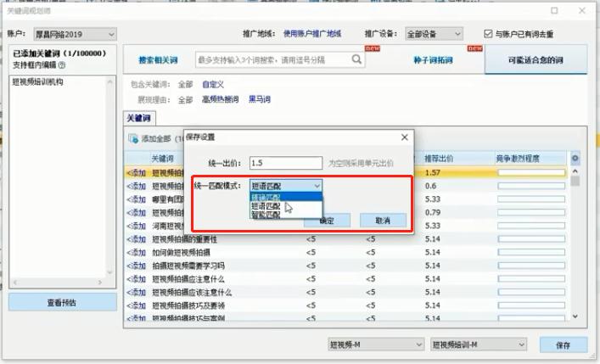Click <添加 for 短视频拍摄技巧及要领

pos(137,305)
